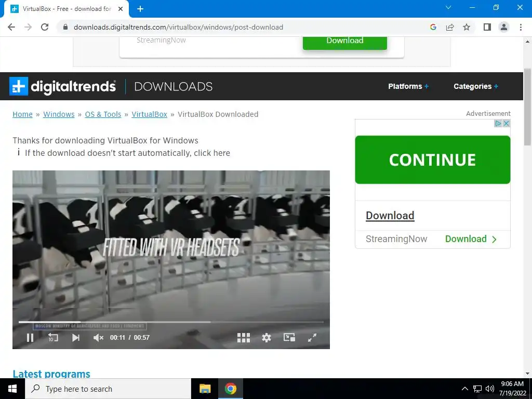Click the taskbar search box

tap(108, 389)
